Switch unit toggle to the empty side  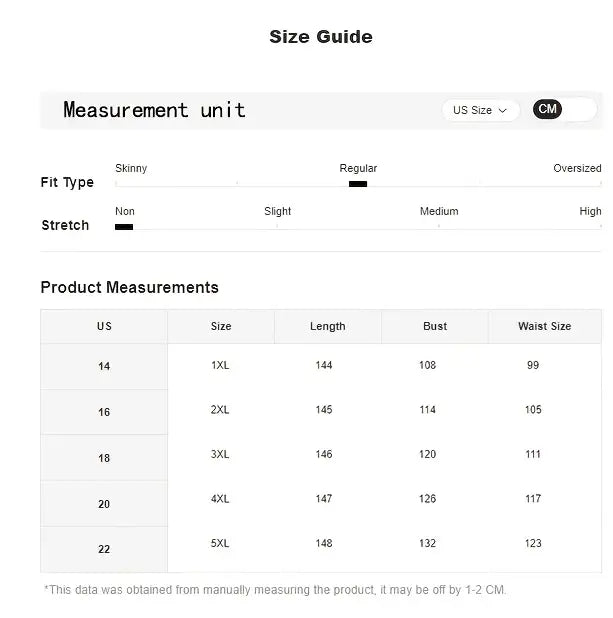click(x=580, y=109)
